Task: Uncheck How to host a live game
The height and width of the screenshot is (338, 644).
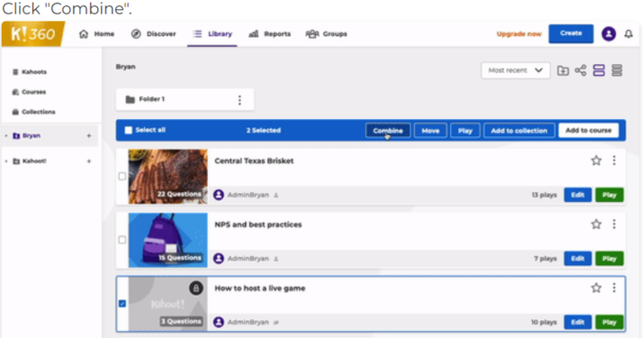Action: [122, 304]
